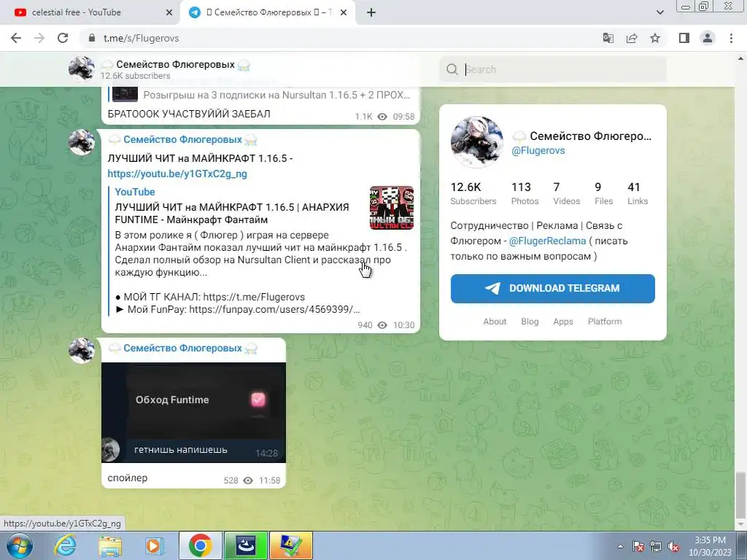Focus the address bar showing t.me/s/Flugerovs
Screen dimensions: 747x560
[333, 38]
